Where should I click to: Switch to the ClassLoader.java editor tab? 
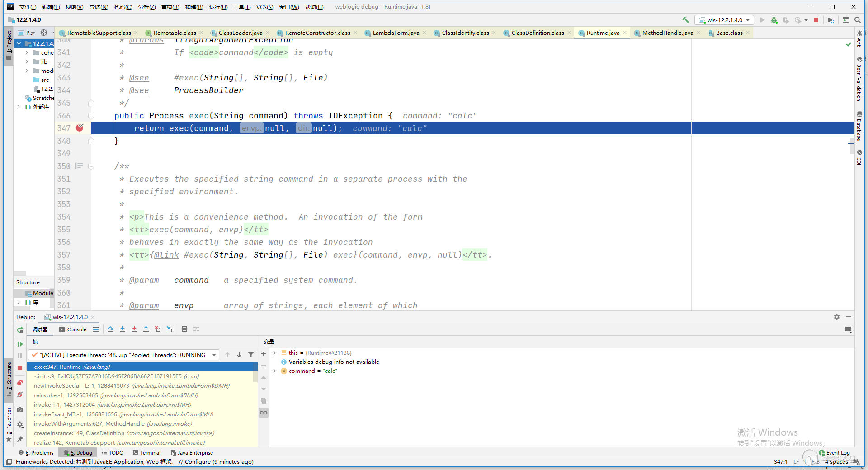coord(240,33)
